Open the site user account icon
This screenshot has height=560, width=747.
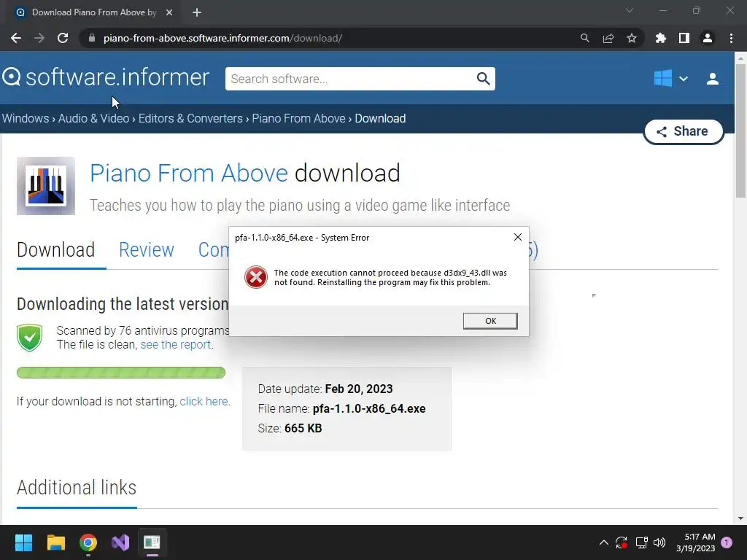pyautogui.click(x=713, y=79)
